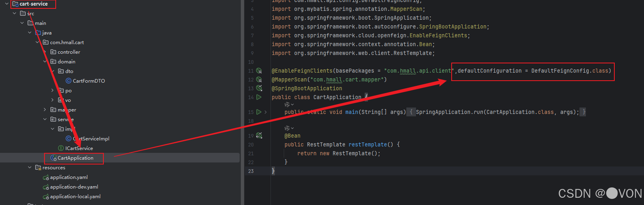Select the po package
This screenshot has height=205, width=644.
pyautogui.click(x=69, y=90)
